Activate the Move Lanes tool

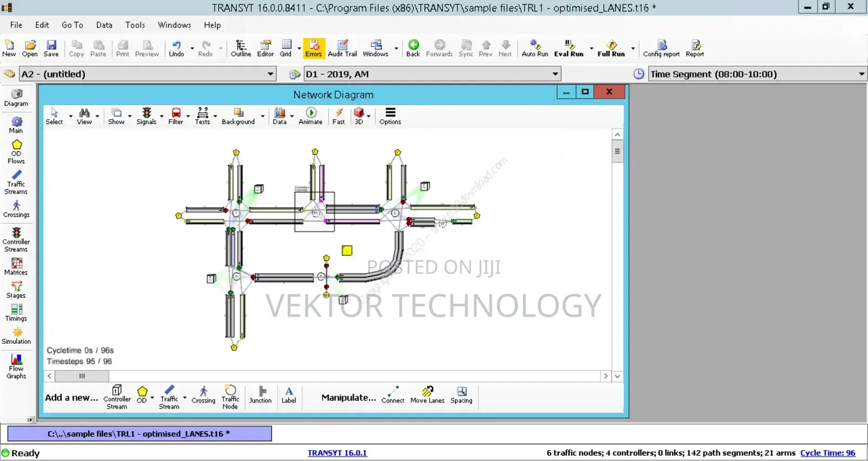coord(427,395)
